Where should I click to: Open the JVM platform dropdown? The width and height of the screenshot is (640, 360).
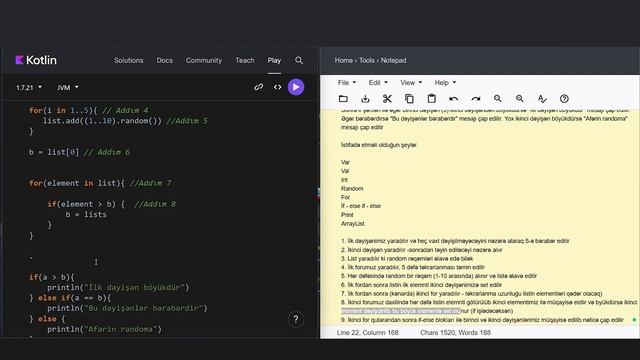(68, 87)
